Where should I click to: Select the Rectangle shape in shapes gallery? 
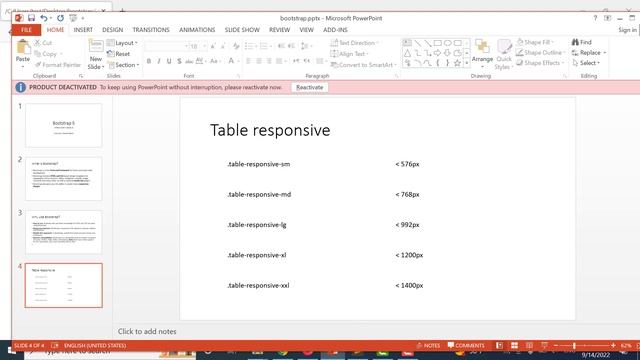tap(438, 43)
